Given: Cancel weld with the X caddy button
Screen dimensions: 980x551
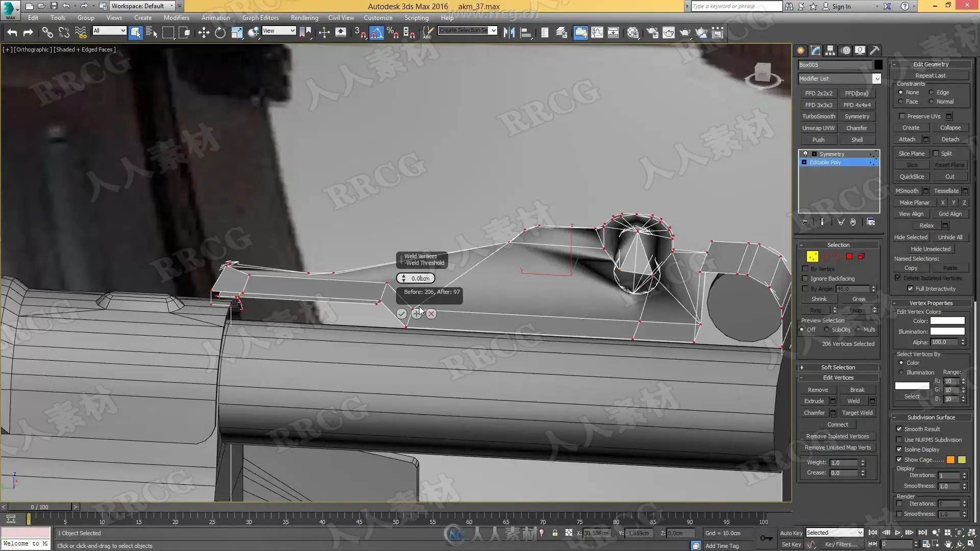Looking at the screenshot, I should click(431, 314).
